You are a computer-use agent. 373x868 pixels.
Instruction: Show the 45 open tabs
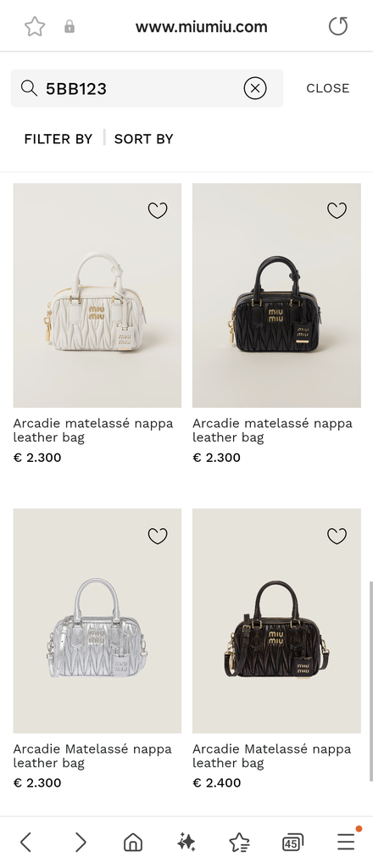(292, 843)
